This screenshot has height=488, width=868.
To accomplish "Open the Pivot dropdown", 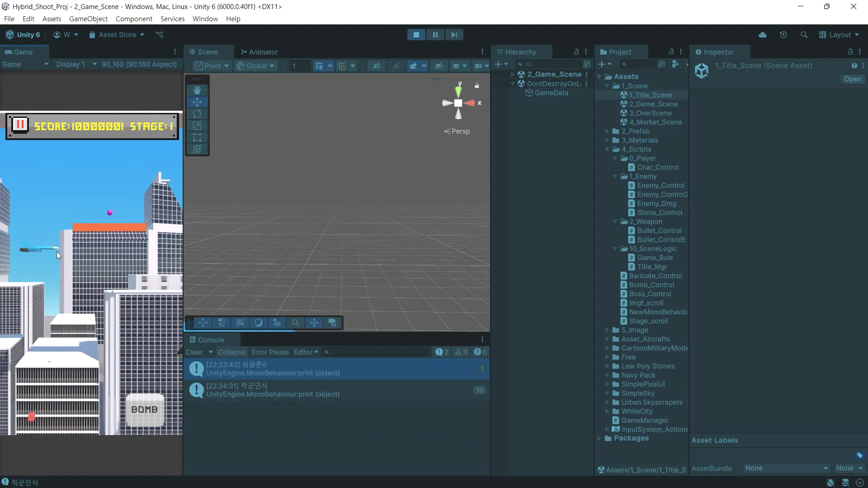I will [212, 66].
